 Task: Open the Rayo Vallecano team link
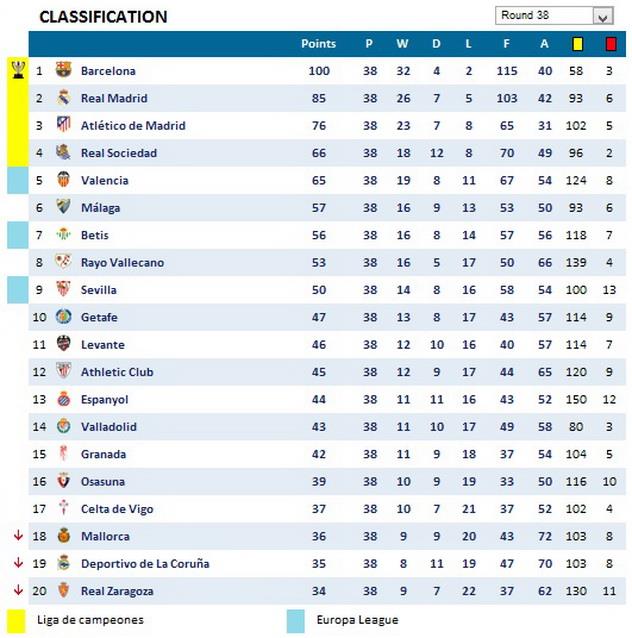122,262
